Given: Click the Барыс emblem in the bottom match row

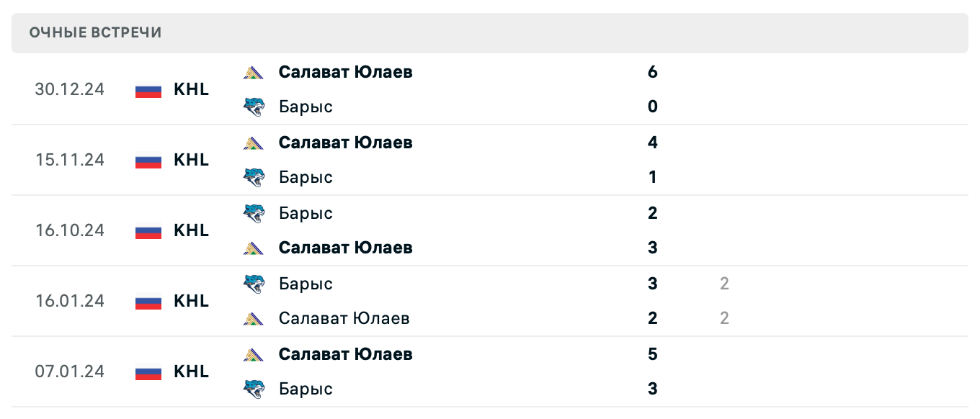Looking at the screenshot, I should click(x=254, y=389).
